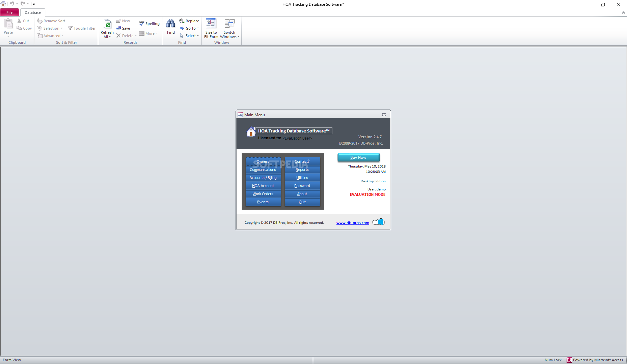
Task: Open the More records dropdown
Action: click(148, 33)
